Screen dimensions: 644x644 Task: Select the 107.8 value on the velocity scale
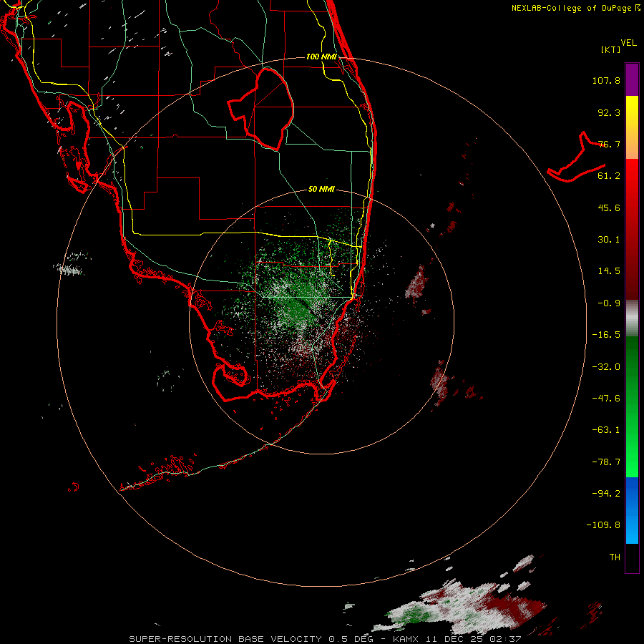pyautogui.click(x=606, y=80)
